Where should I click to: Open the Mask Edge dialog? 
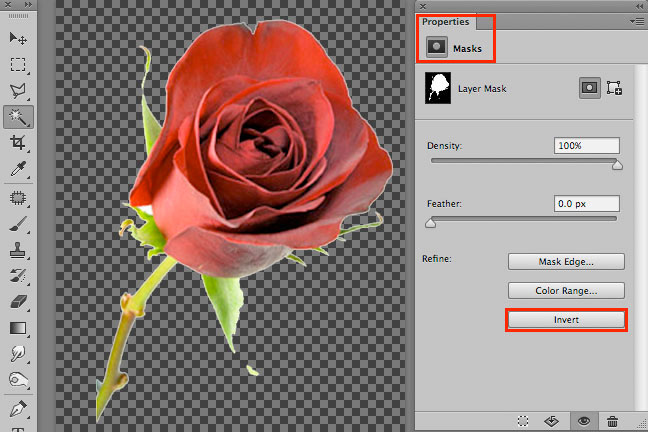coord(566,261)
